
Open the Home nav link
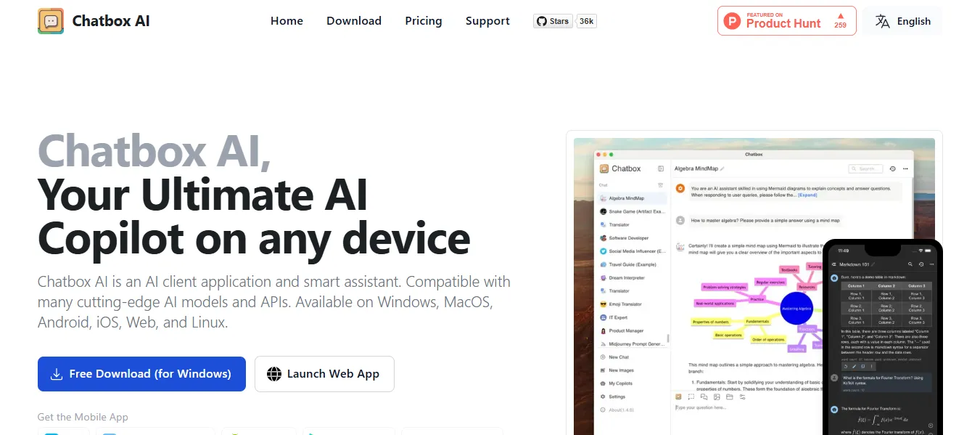pyautogui.click(x=287, y=21)
